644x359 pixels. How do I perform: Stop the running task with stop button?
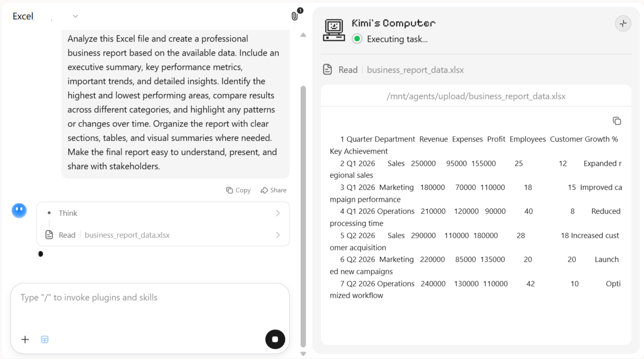[275, 339]
